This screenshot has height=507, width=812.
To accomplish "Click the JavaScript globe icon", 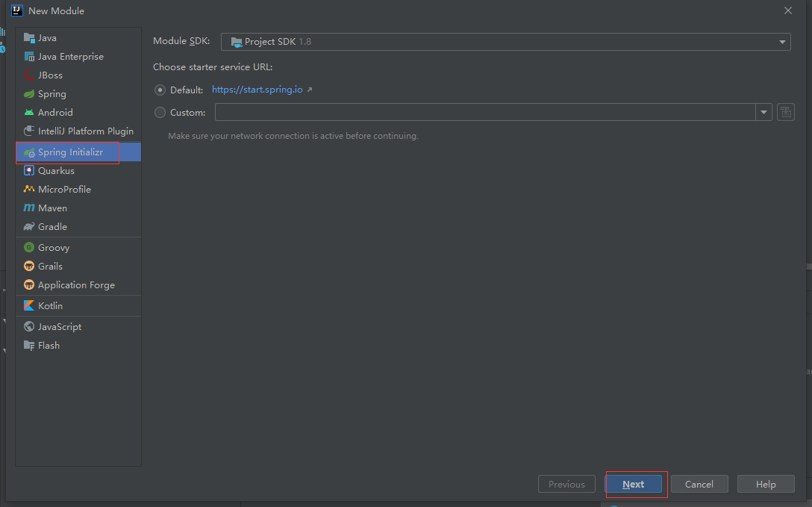I will 29,327.
